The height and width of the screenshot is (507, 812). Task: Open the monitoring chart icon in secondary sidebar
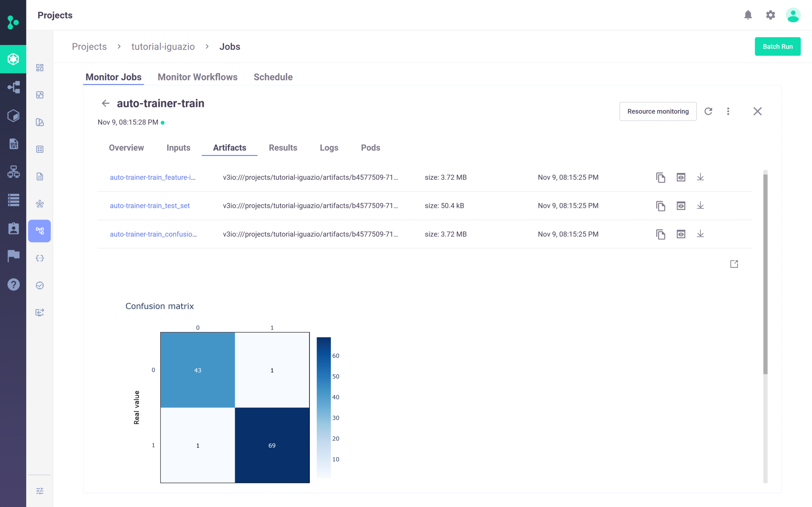click(40, 95)
